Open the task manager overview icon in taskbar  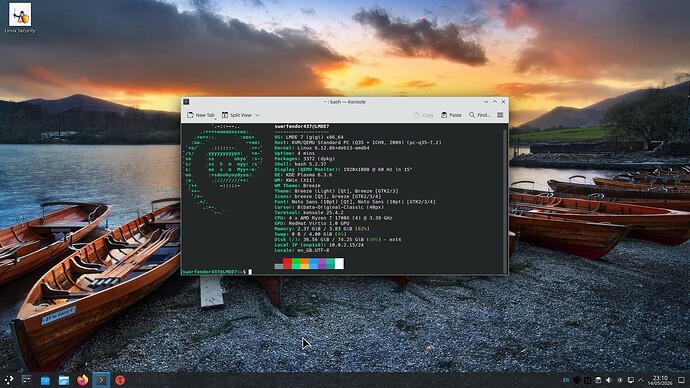26,380
